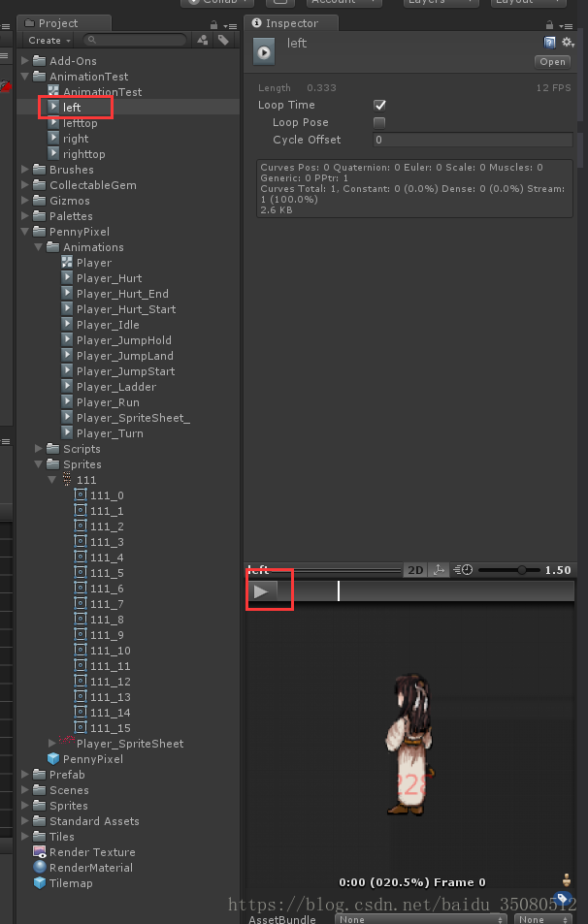This screenshot has height=924, width=588.
Task: Click the blue asset label tag icon
Action: (x=563, y=899)
